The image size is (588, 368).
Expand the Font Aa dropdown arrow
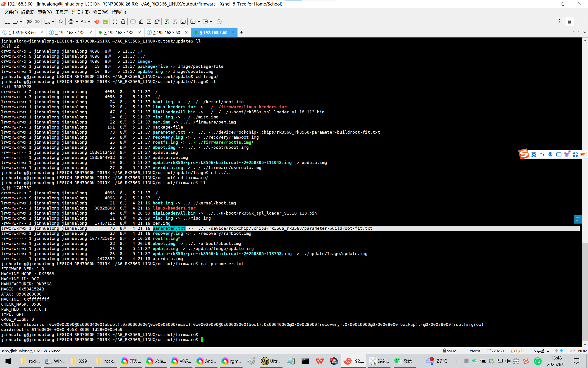[x=89, y=22]
